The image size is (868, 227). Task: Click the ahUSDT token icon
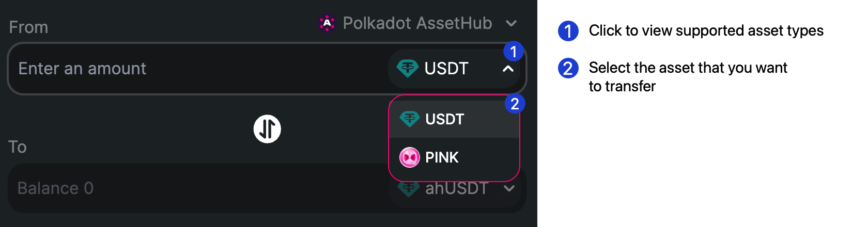(x=409, y=189)
